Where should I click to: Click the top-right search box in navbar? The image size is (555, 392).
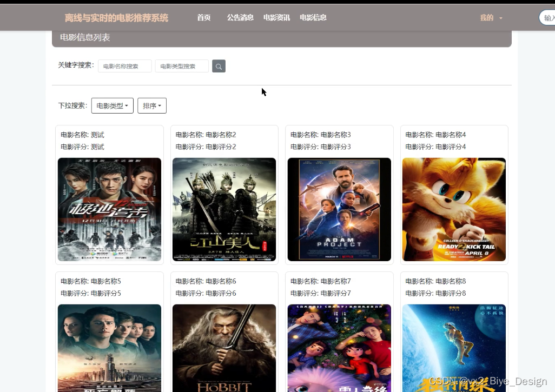pos(547,18)
